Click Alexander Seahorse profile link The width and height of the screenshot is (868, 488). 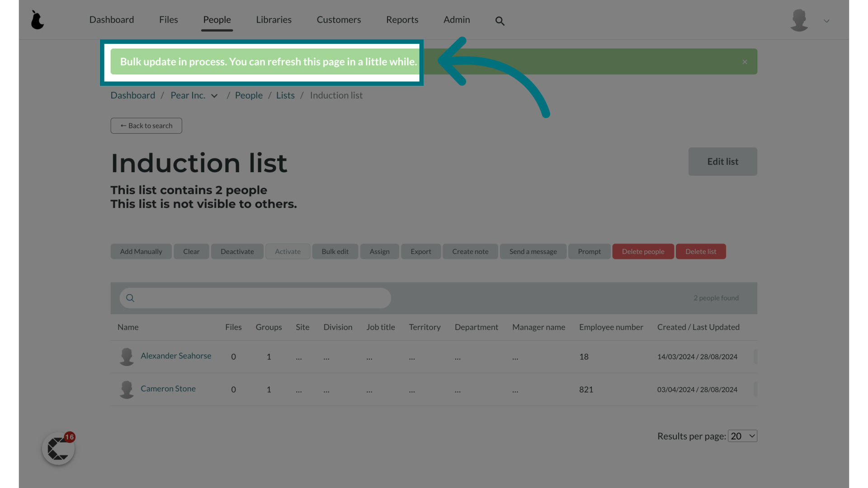[x=175, y=357]
